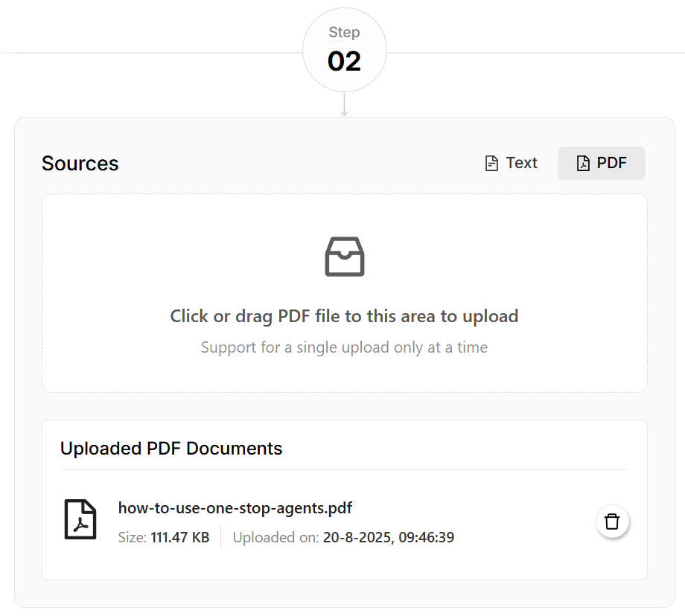This screenshot has width=685, height=616.
Task: Click the file size text 111.47 KB
Action: [179, 536]
